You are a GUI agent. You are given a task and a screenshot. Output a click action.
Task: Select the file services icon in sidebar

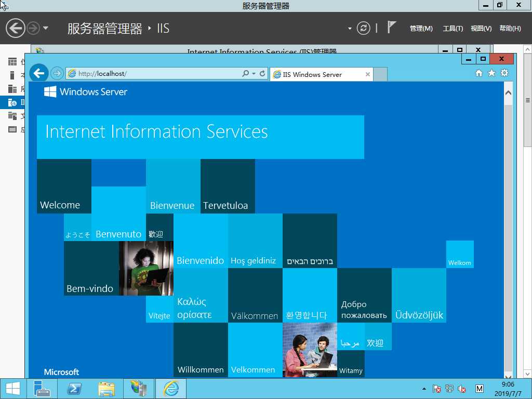pos(12,116)
